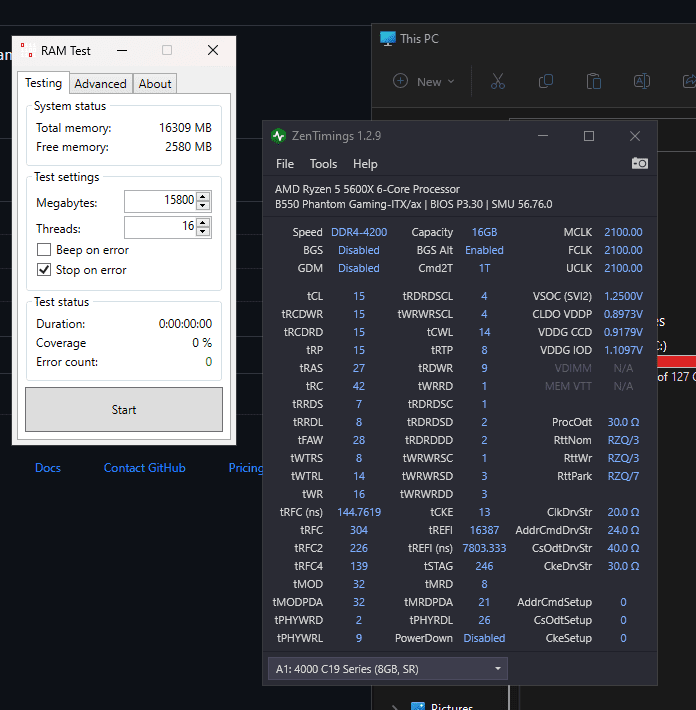Start the RAM test
The width and height of the screenshot is (696, 710).
tap(124, 409)
